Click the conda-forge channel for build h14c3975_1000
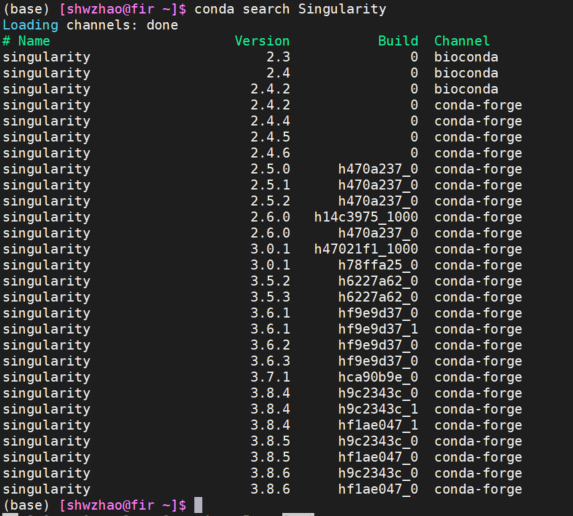Viewport: 573px width, 516px height. 478,217
